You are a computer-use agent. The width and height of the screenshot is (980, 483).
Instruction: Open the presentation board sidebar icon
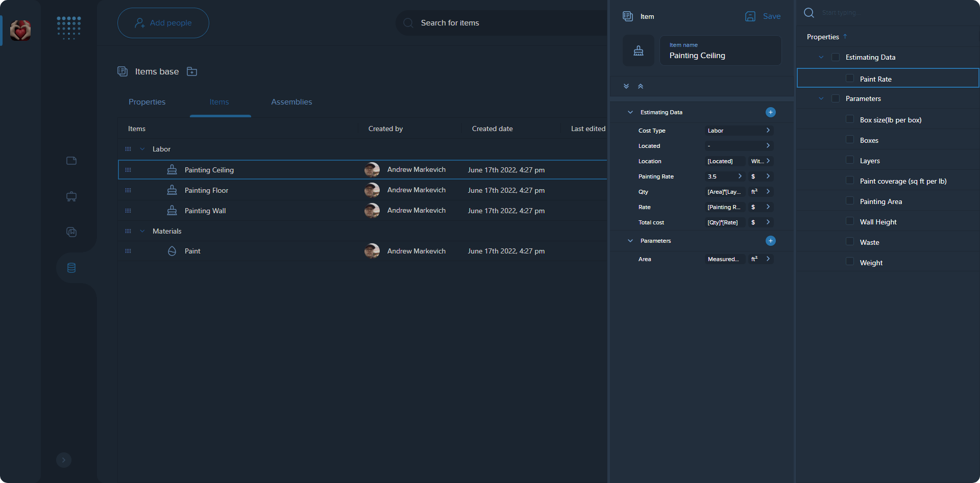[x=71, y=196]
